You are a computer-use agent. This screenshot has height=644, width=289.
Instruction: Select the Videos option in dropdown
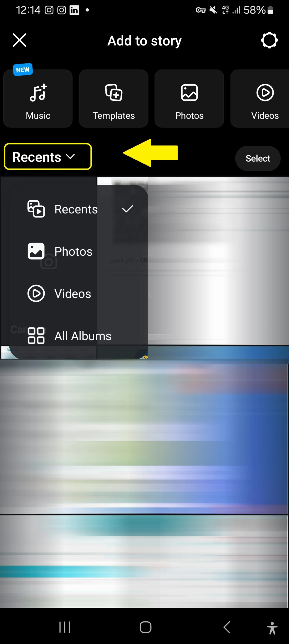tap(73, 293)
